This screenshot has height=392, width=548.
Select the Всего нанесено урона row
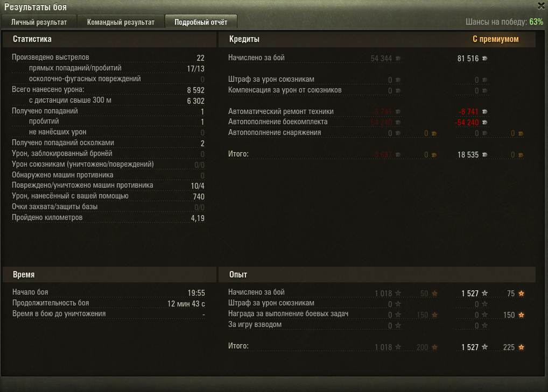[108, 90]
